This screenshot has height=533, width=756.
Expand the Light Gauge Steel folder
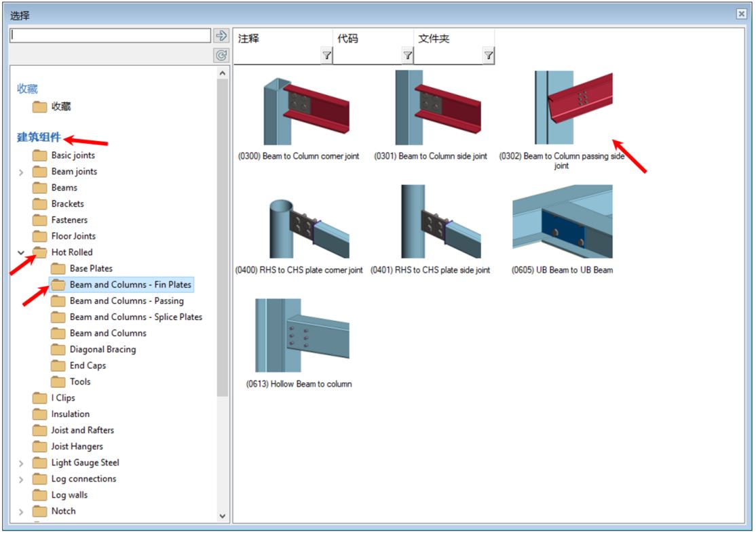(x=21, y=464)
